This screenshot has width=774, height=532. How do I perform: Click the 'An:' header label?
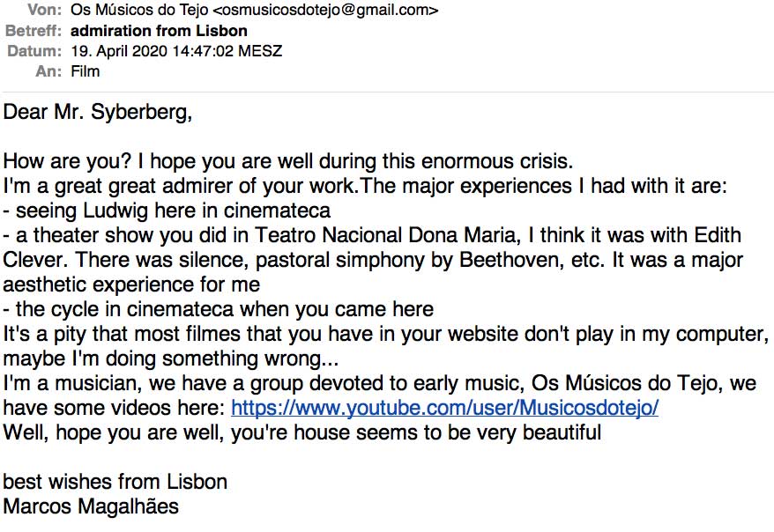click(x=48, y=71)
